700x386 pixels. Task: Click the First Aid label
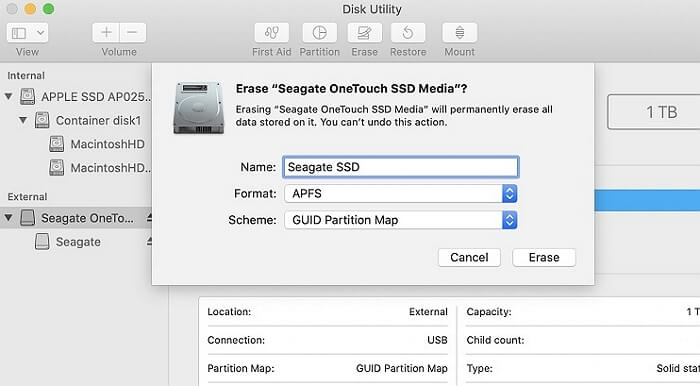(271, 52)
